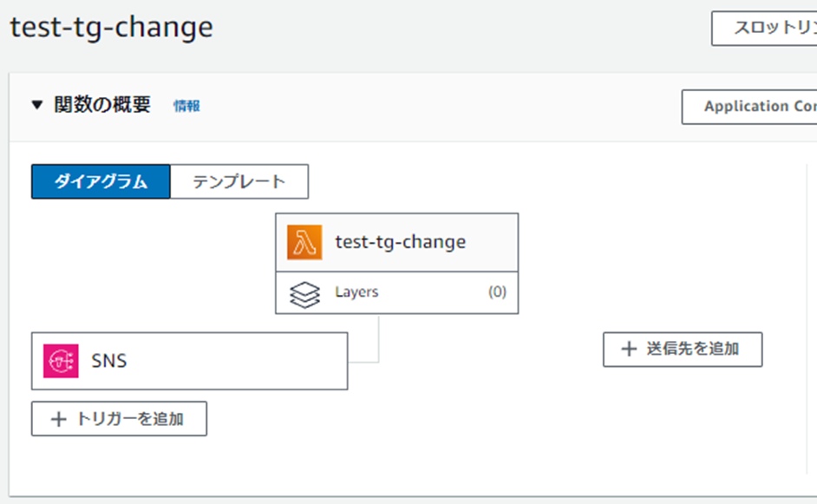Viewport: 817px width, 504px height.
Task: Open the 情報 info link
Action: [x=186, y=107]
